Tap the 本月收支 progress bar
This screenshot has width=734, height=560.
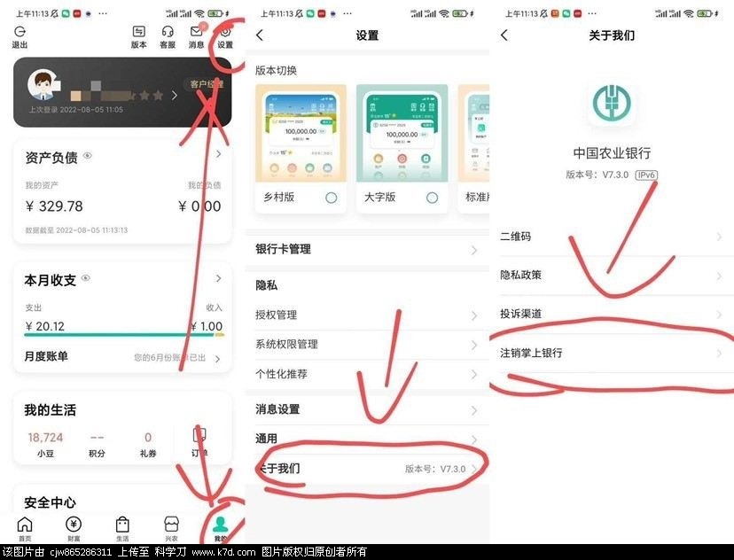(124, 335)
